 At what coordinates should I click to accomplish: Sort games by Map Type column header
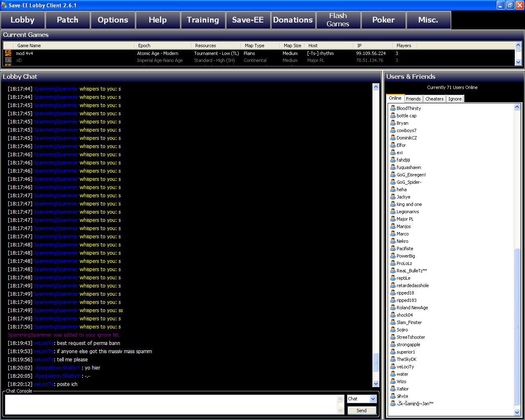click(254, 46)
